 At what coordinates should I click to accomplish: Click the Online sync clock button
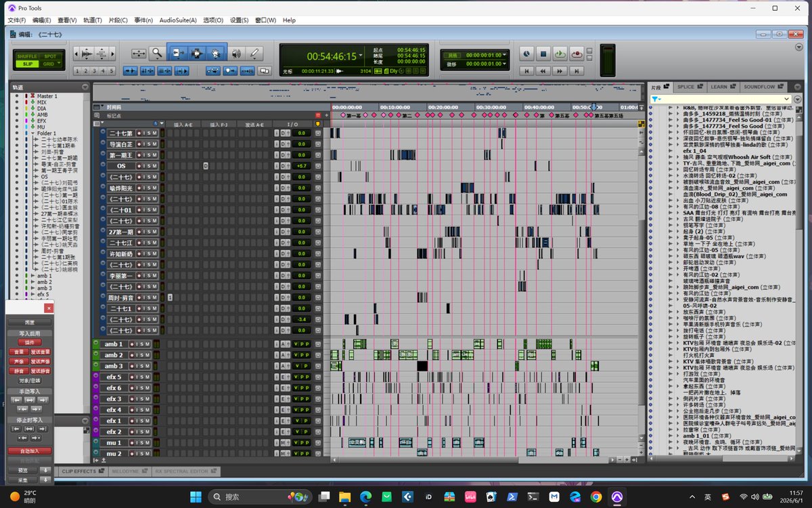[526, 53]
